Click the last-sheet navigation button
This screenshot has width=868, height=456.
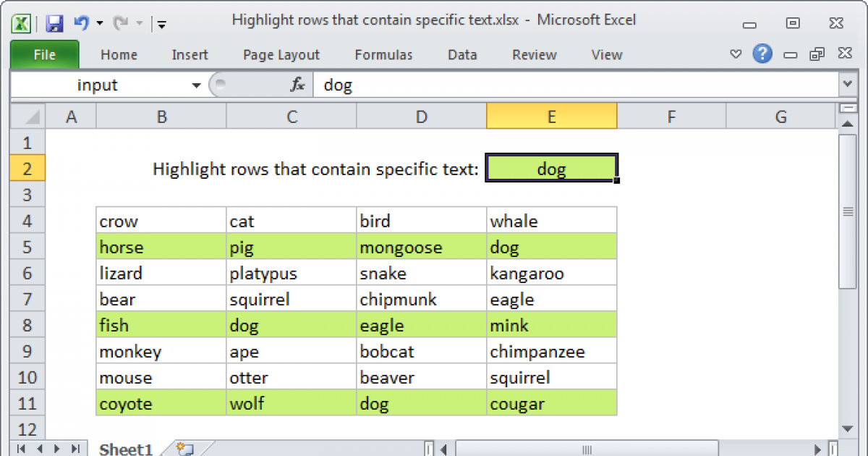pos(76,447)
